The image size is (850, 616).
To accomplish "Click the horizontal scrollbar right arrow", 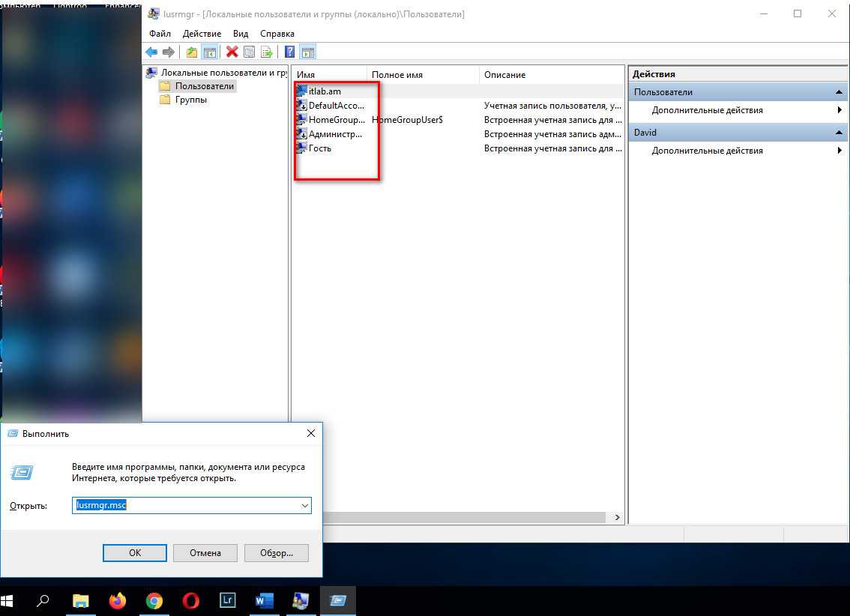I will (617, 517).
